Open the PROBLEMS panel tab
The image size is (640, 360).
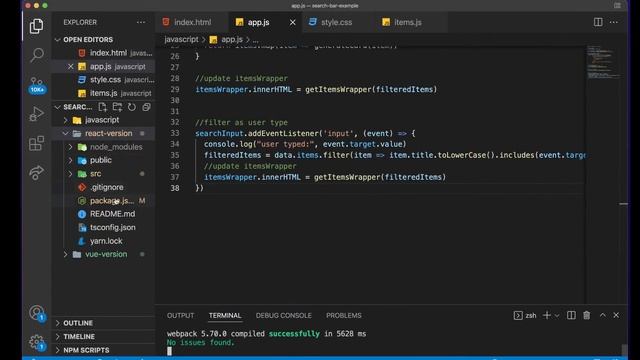coord(344,316)
